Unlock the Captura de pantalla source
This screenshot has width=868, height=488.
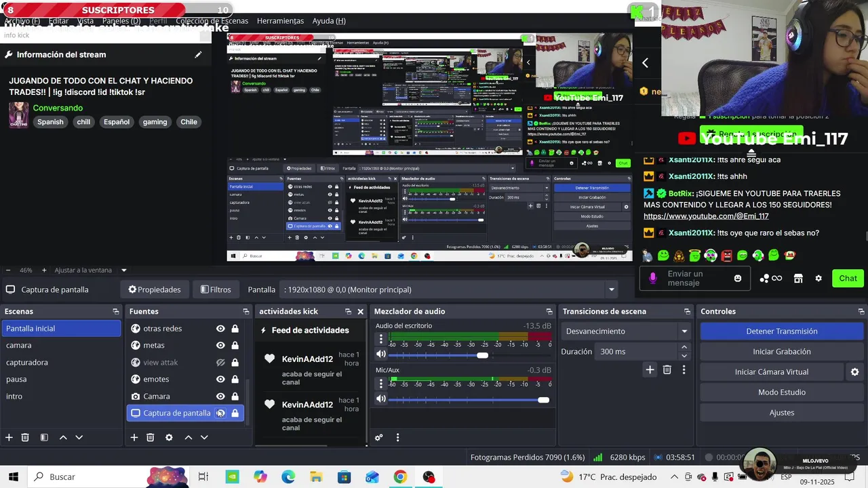click(x=235, y=413)
